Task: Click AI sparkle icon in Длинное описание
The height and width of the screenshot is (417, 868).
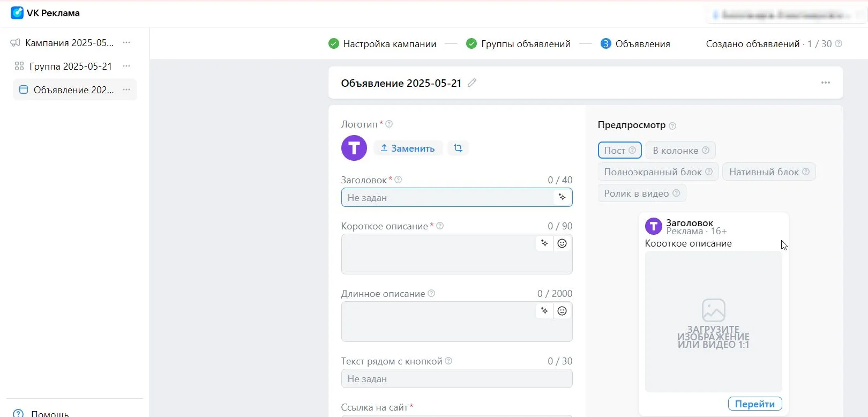Action: coord(544,311)
